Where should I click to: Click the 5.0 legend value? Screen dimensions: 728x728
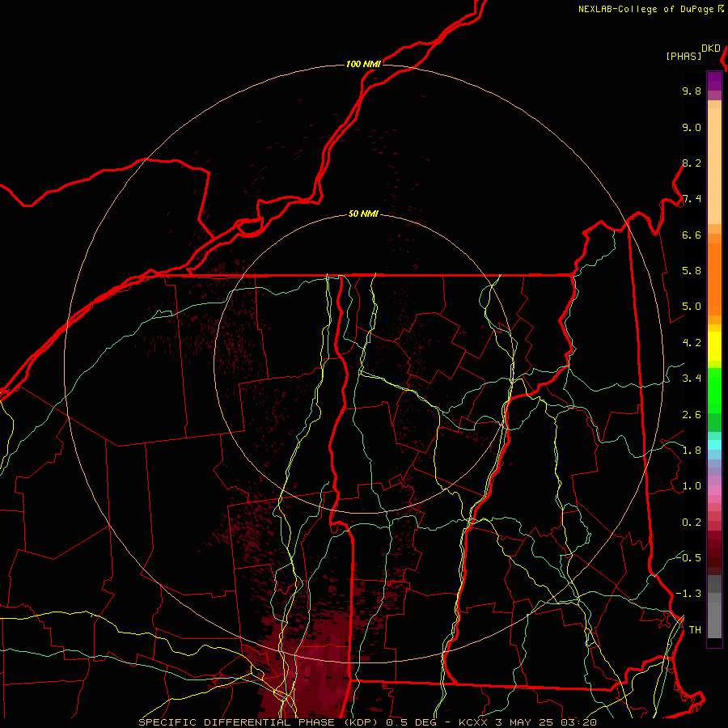(x=692, y=307)
